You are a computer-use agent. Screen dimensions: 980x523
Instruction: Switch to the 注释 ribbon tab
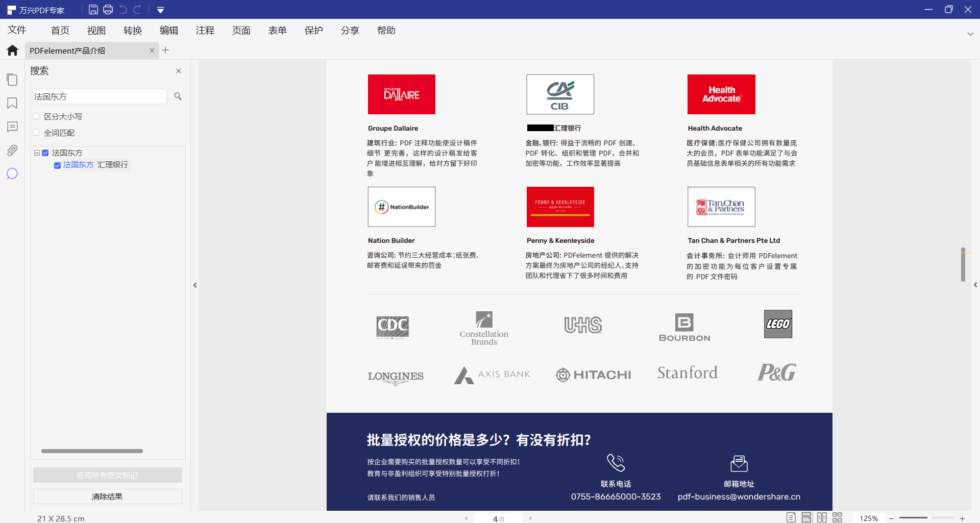[x=205, y=30]
